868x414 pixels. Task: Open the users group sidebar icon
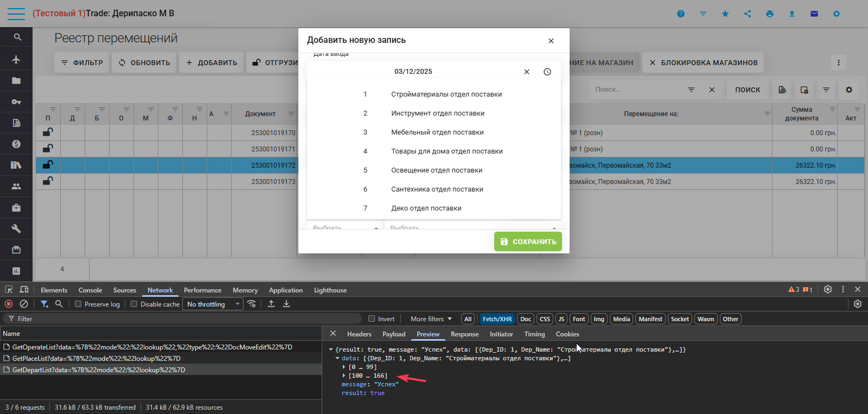16,186
